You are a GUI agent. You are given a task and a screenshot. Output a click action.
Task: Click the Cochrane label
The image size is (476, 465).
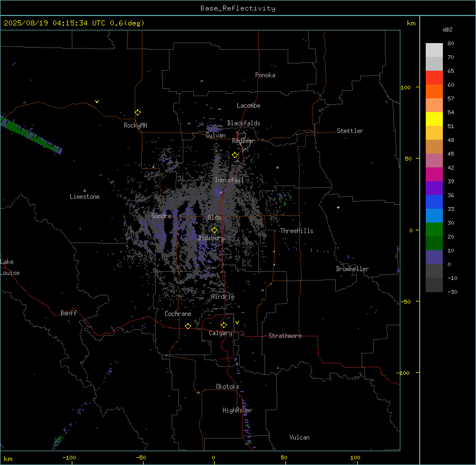(178, 314)
